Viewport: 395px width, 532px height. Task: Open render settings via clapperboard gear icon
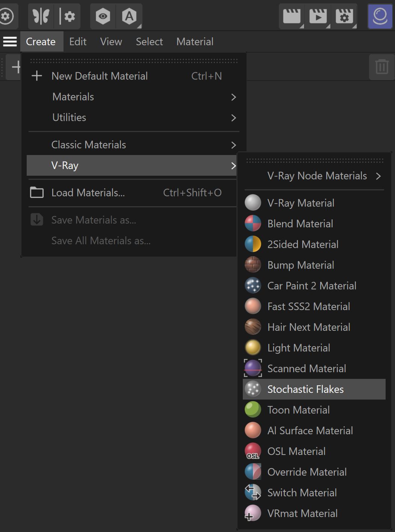344,17
